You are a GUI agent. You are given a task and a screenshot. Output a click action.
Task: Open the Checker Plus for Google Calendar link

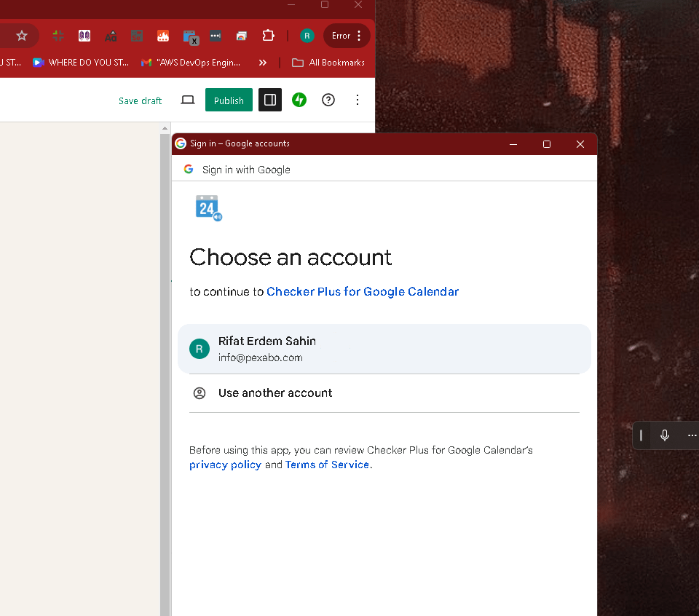point(363,291)
